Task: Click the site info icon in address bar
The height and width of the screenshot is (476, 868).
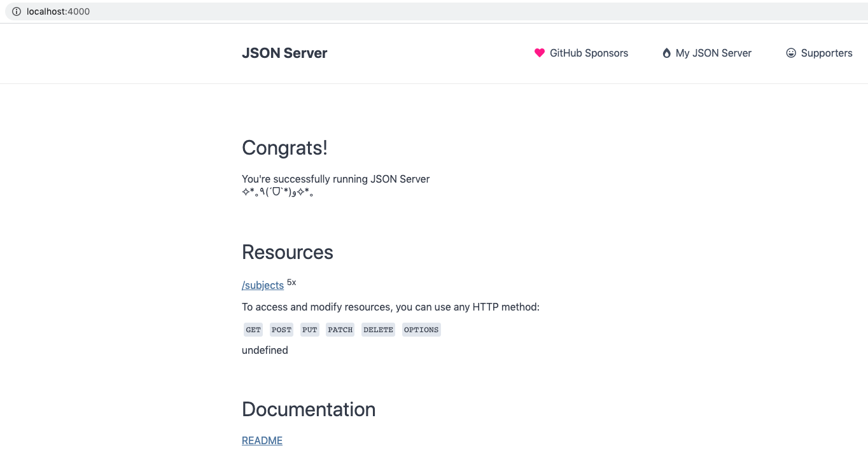Action: (x=17, y=11)
